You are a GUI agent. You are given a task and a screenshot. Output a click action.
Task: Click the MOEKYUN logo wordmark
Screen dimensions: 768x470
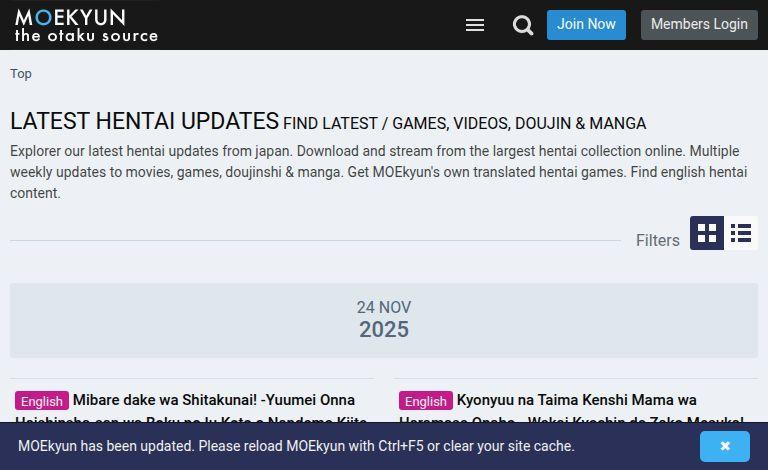tap(71, 18)
